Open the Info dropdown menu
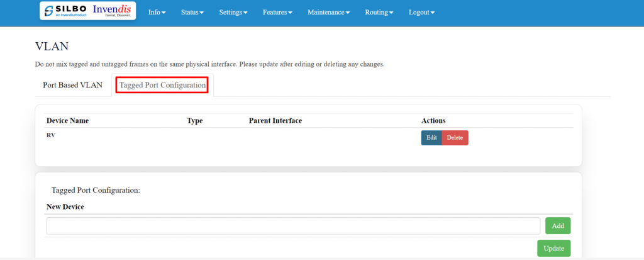644x260 pixels. [x=157, y=13]
